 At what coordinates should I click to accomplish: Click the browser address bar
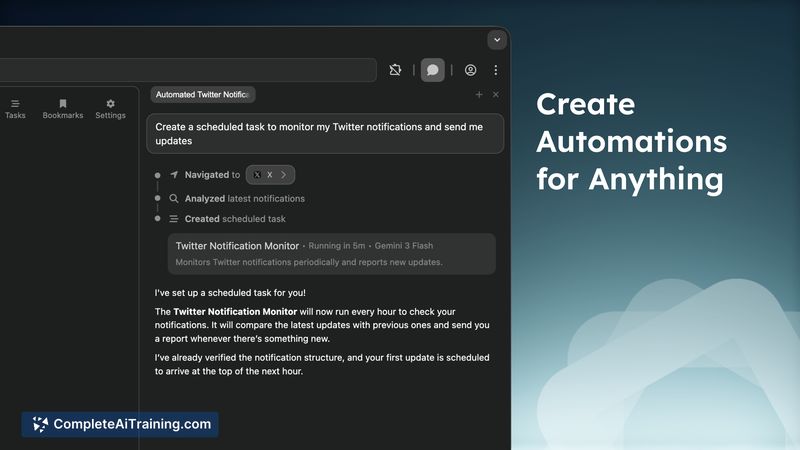click(x=188, y=70)
